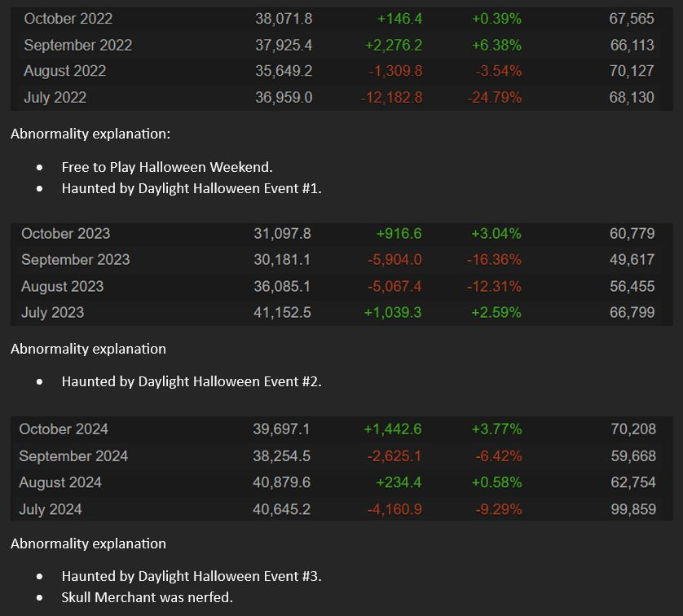Select the "July 2023" month cell
The image size is (683, 616).
53,313
